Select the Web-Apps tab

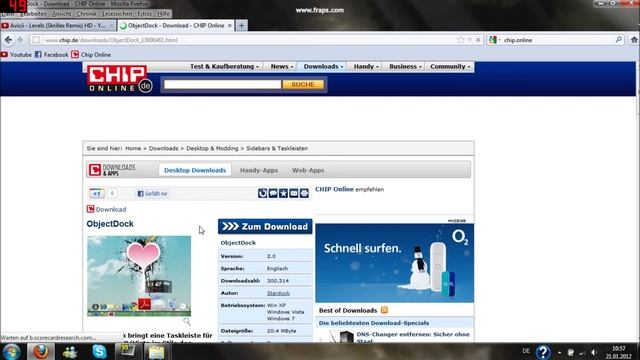[x=308, y=170]
